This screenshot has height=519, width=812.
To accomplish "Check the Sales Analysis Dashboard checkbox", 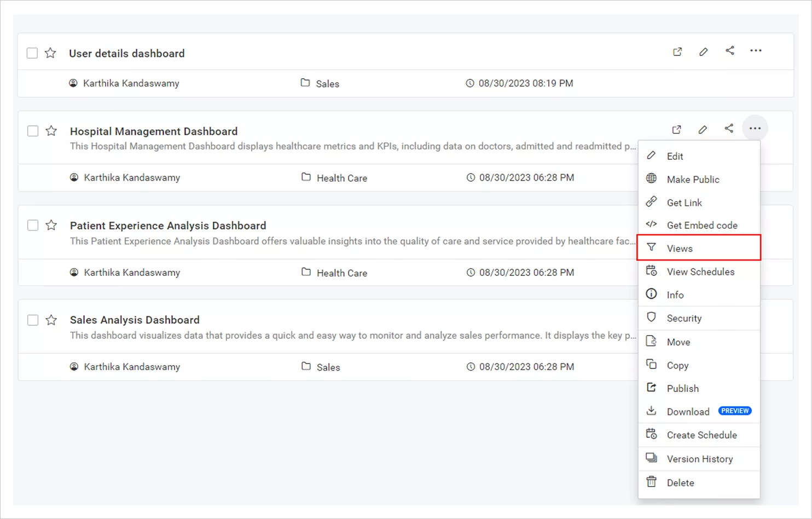I will [x=33, y=320].
